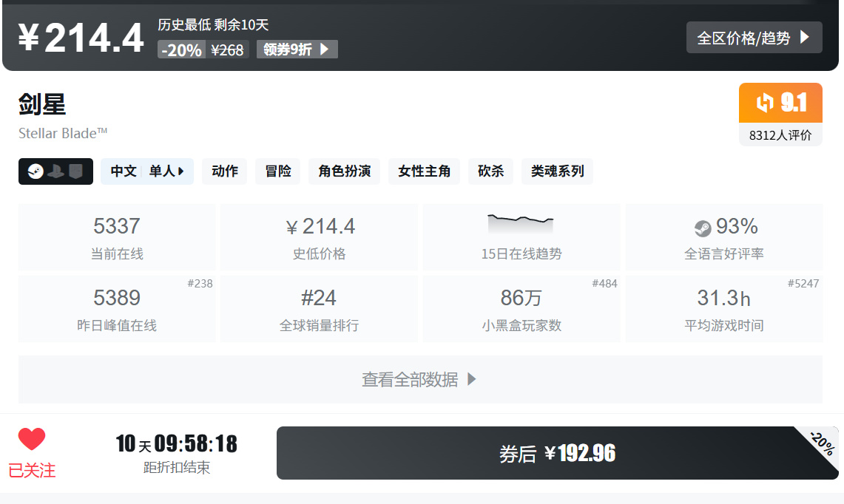Click the -20% corner ribbon on buy button
Viewport: 844px width, 504px height.
coord(822,443)
